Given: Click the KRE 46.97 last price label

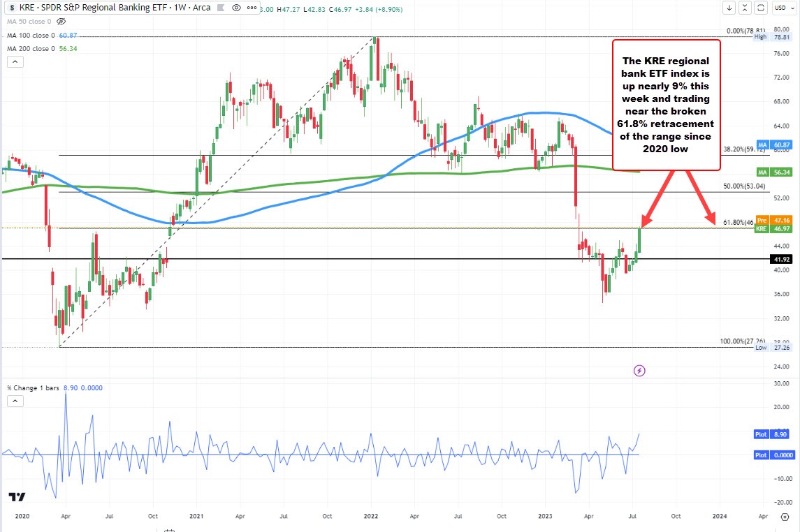Looking at the screenshot, I should [773, 229].
